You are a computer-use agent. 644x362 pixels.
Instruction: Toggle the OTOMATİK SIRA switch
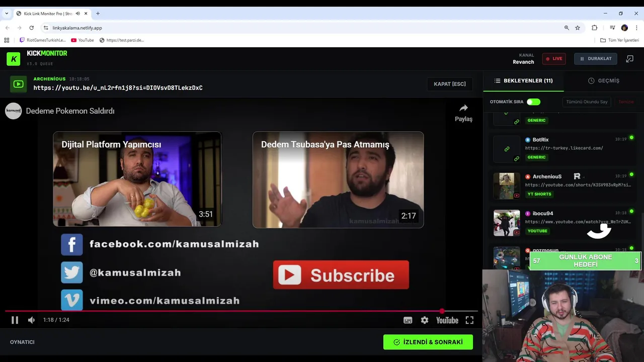533,102
